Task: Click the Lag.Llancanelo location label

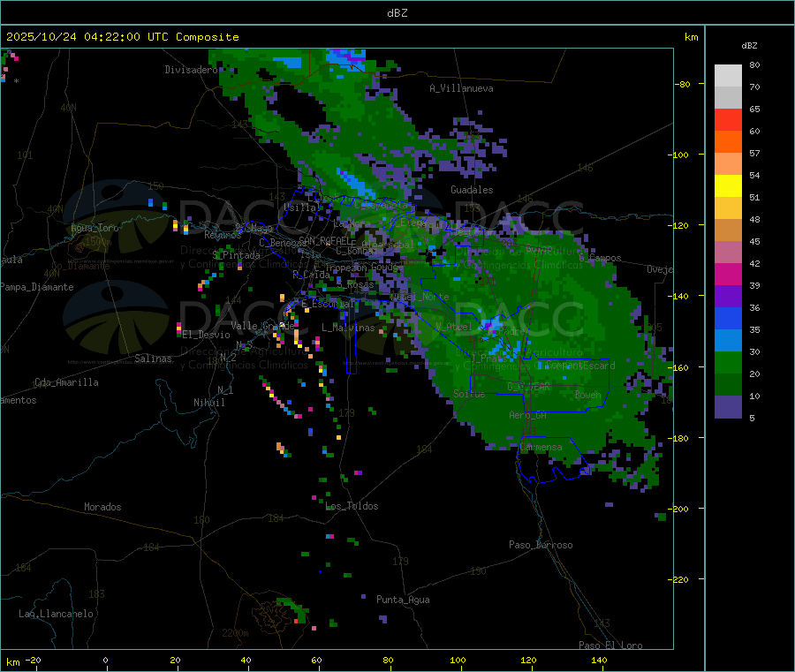Action: [56, 614]
